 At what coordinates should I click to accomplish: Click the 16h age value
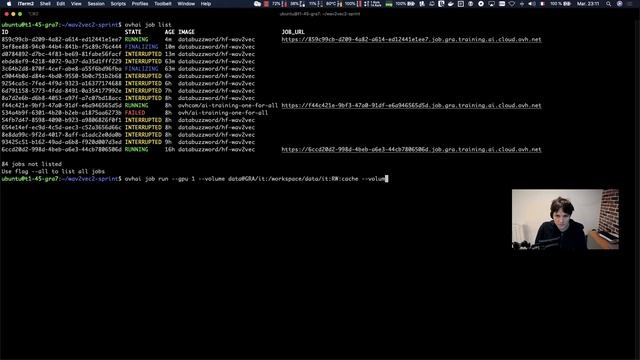point(170,149)
